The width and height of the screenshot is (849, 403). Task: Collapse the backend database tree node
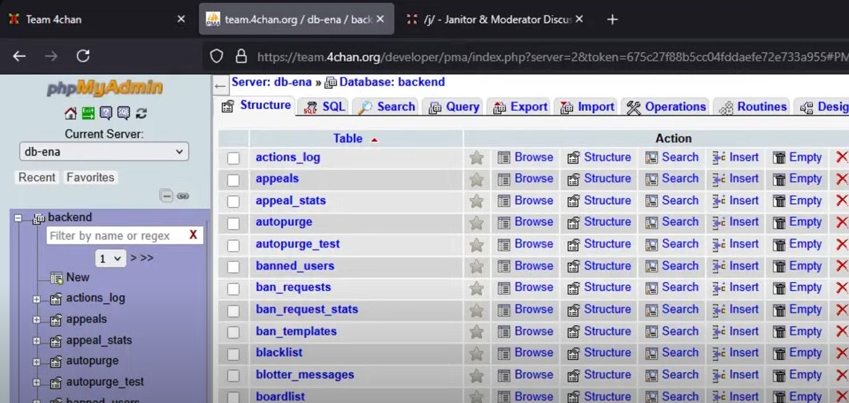18,218
